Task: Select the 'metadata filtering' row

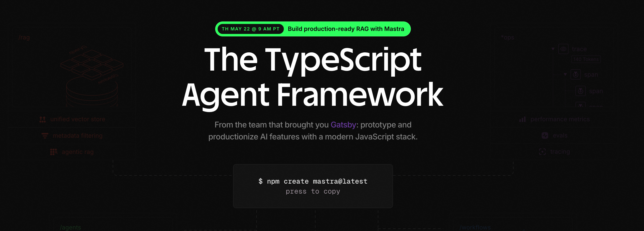Action: tap(72, 136)
